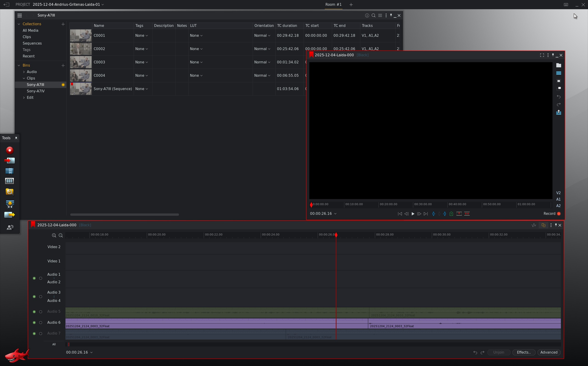This screenshot has width=588, height=366.
Task: Click the Effects.. button
Action: click(x=524, y=352)
